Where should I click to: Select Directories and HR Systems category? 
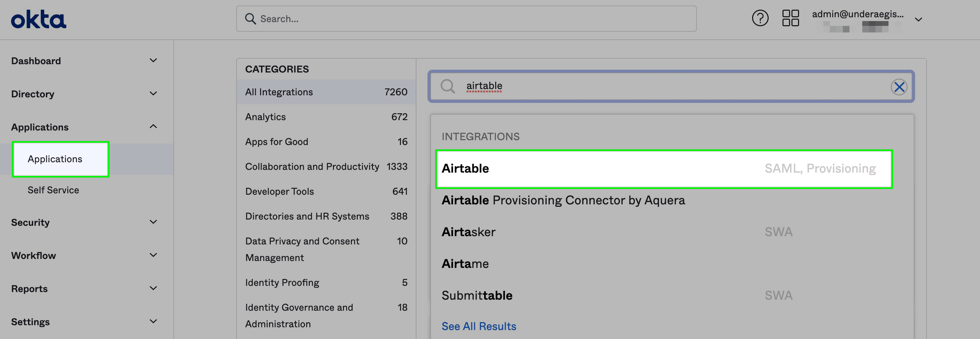tap(326, 216)
